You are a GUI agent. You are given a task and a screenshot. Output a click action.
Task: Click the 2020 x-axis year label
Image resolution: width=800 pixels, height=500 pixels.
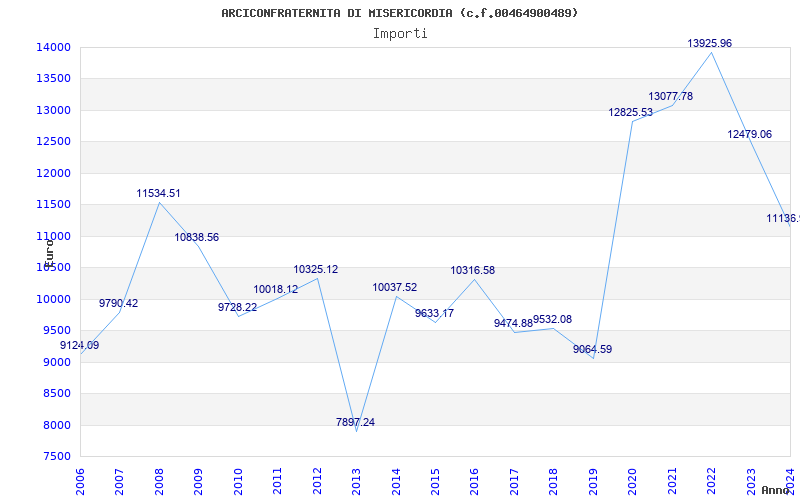pos(633,481)
